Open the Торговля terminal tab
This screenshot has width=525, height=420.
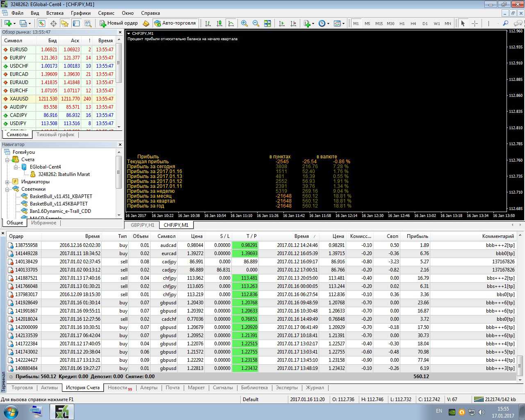[22, 388]
